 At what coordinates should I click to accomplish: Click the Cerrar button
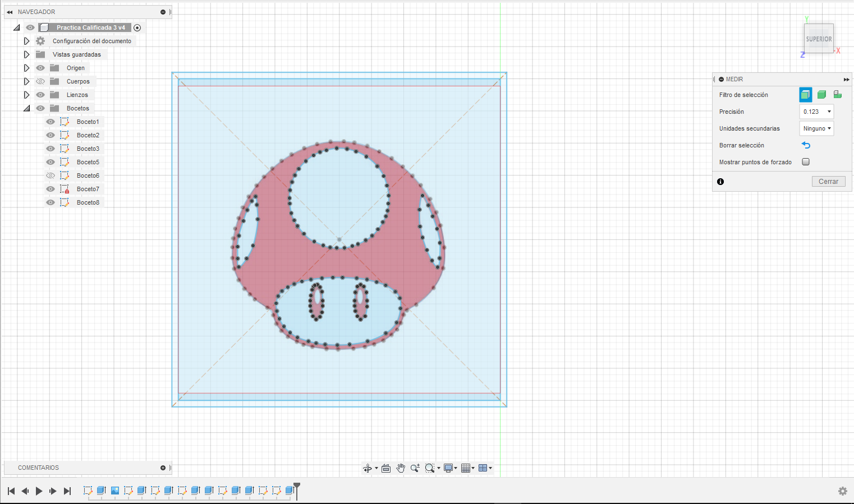pyautogui.click(x=828, y=182)
